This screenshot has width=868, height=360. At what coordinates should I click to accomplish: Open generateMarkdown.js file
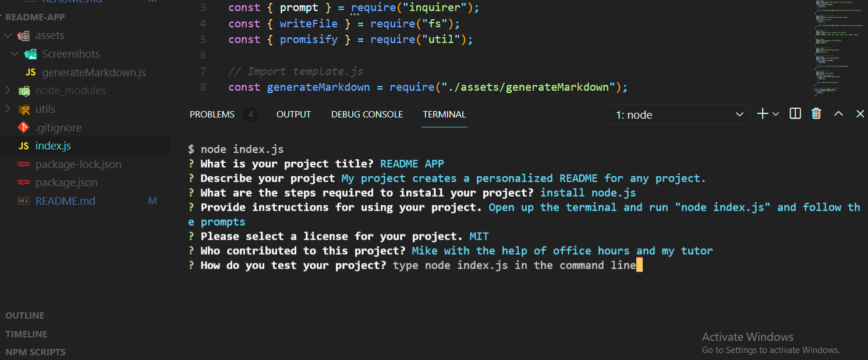(x=94, y=73)
